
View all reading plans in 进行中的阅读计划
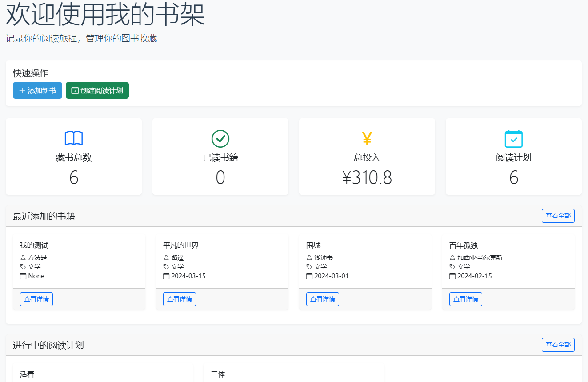[x=558, y=345]
